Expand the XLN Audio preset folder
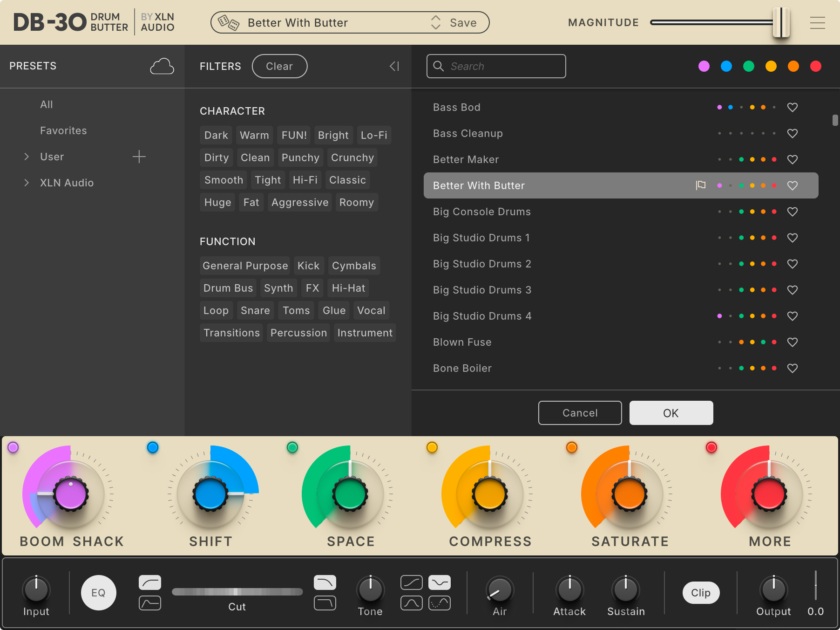 click(27, 183)
